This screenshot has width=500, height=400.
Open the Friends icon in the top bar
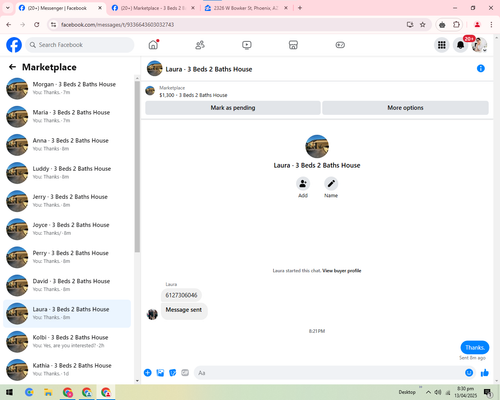200,45
